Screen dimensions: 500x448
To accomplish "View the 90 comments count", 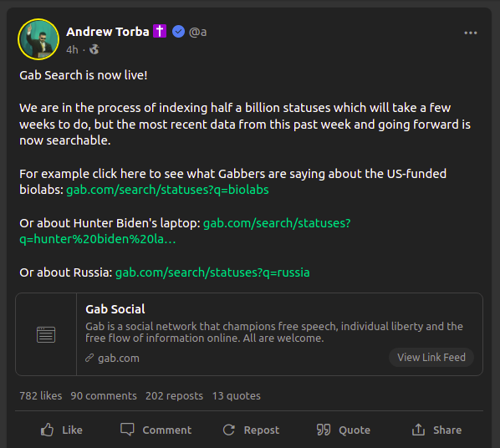I will pos(104,395).
